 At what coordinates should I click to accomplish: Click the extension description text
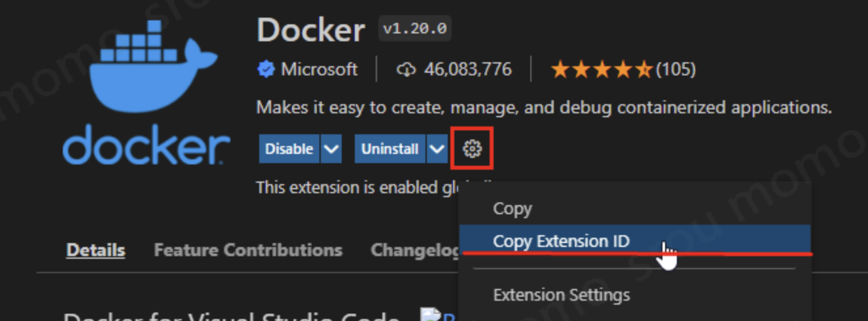(544, 108)
